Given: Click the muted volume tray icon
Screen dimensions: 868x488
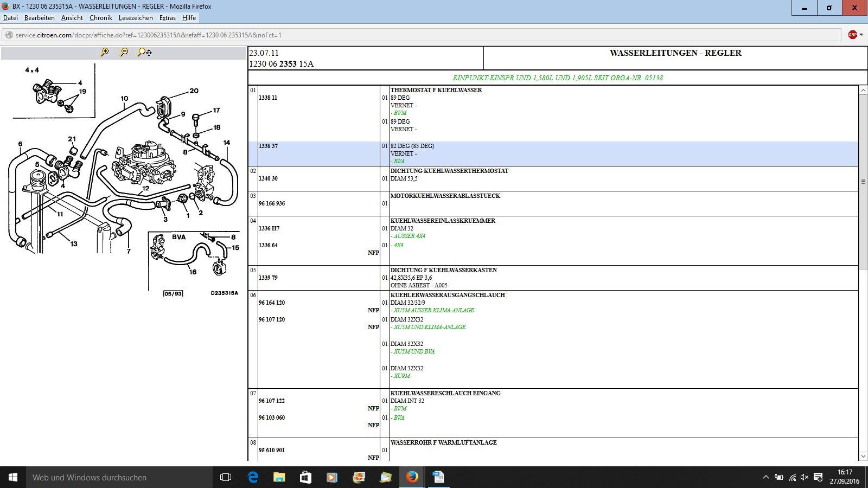Looking at the screenshot, I should 805,477.
